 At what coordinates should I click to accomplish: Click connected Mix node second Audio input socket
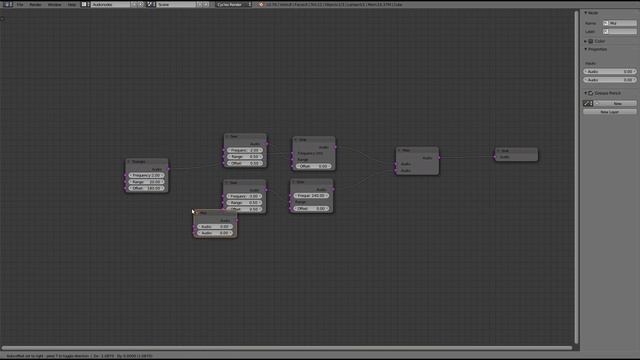click(396, 171)
